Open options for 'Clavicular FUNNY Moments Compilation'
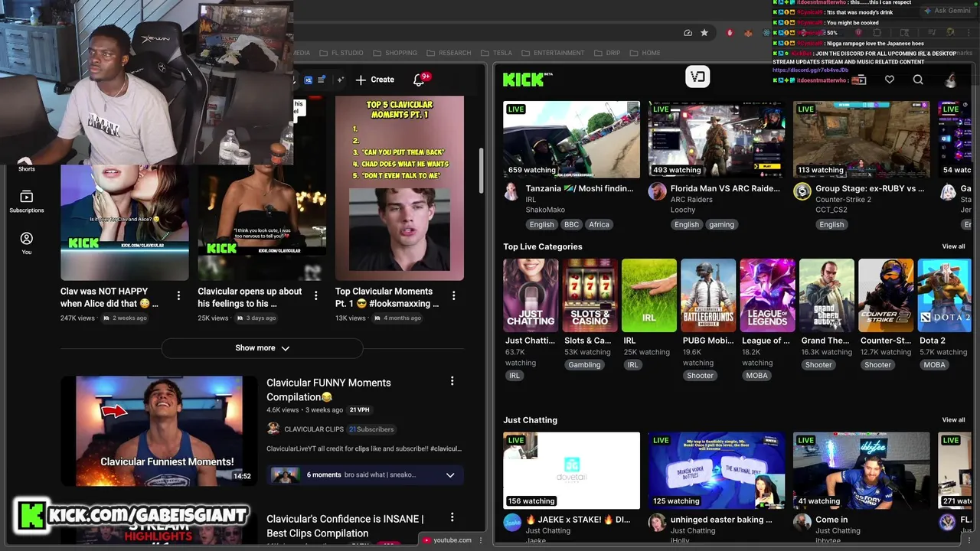This screenshot has width=980, height=551. [452, 380]
